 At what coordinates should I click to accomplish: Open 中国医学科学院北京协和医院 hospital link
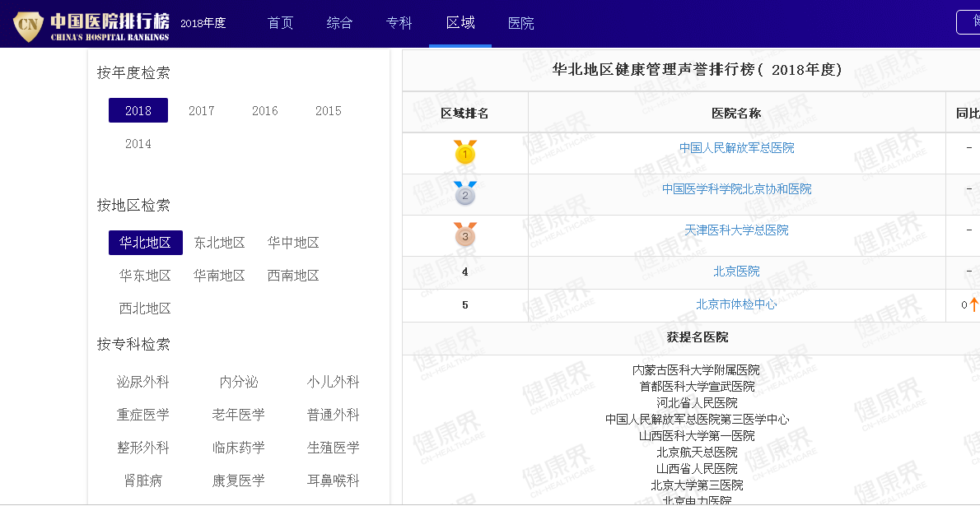point(737,189)
